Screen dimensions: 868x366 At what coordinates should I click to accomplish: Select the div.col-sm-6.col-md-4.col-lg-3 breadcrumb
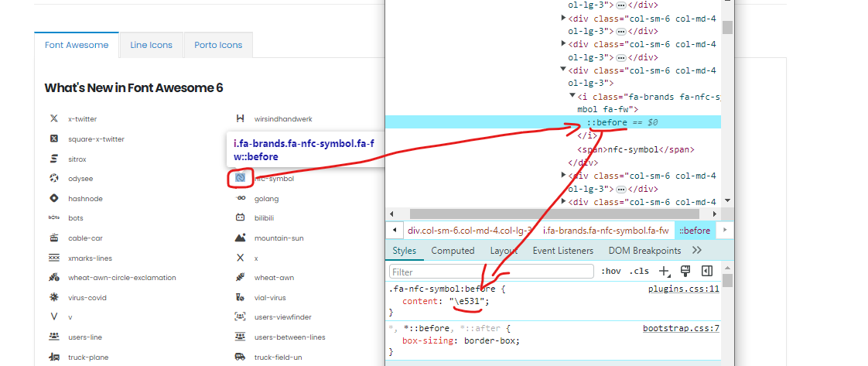coord(470,231)
